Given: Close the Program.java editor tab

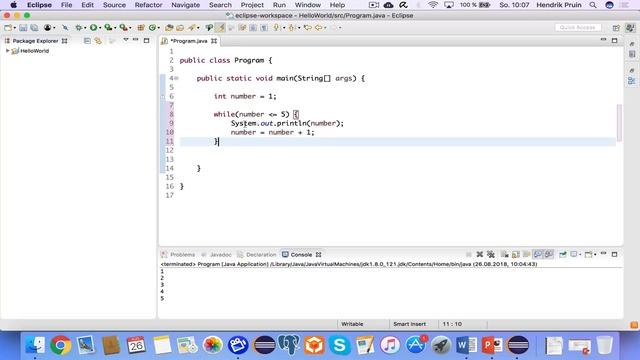Looking at the screenshot, I should [214, 41].
